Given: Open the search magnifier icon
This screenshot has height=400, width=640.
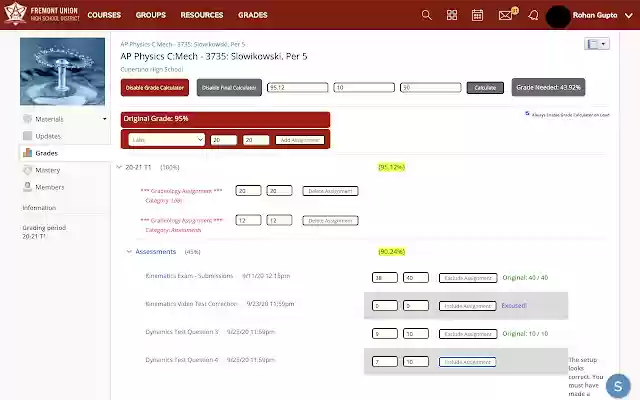Looking at the screenshot, I should [427, 15].
